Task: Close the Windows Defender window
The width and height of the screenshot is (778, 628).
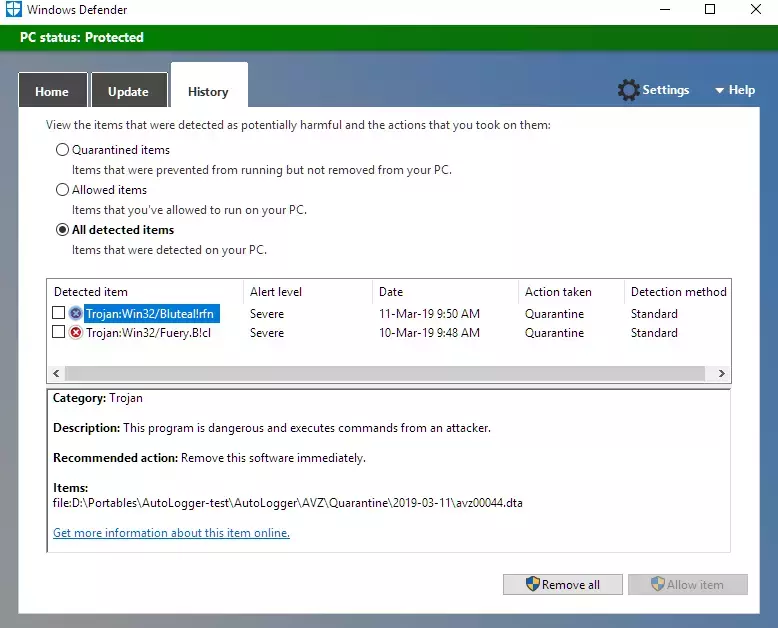Action: pos(756,9)
